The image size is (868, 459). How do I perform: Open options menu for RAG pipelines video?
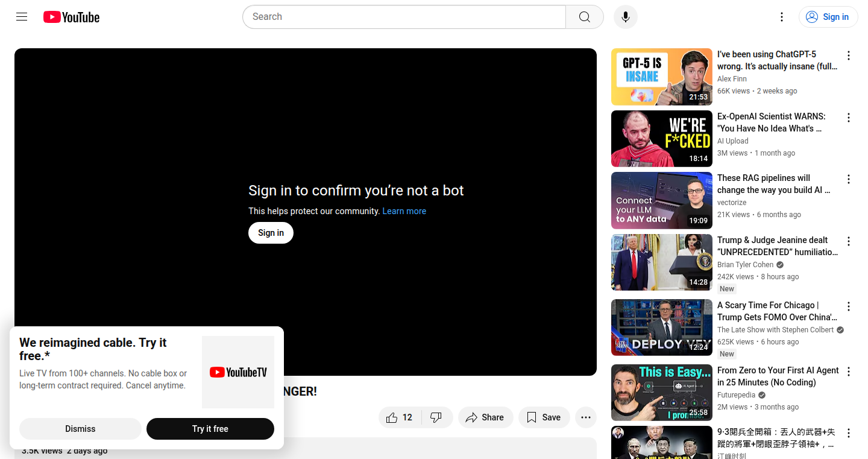849,179
